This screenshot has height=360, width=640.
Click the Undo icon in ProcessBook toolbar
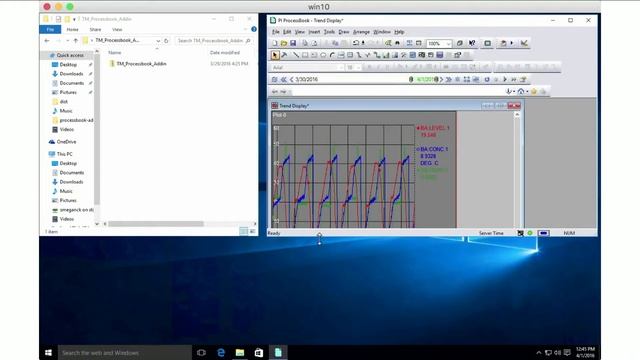(x=356, y=43)
